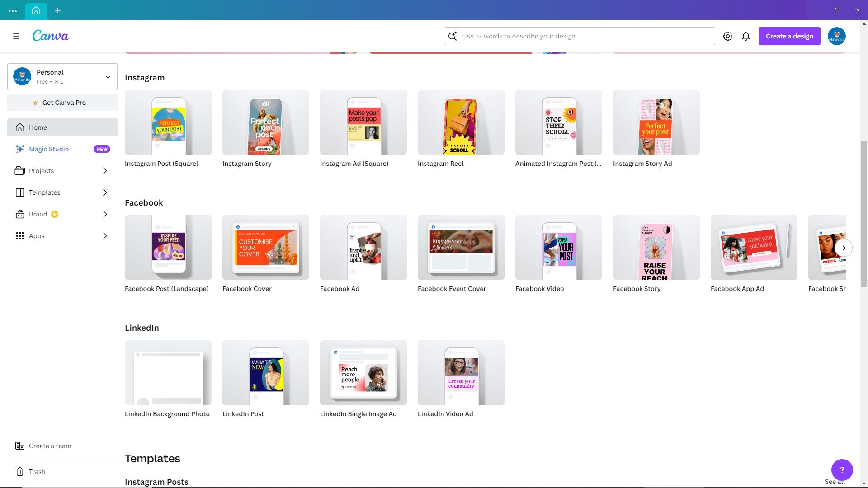Open Apps in the sidebar
The width and height of the screenshot is (868, 488).
coord(36,235)
